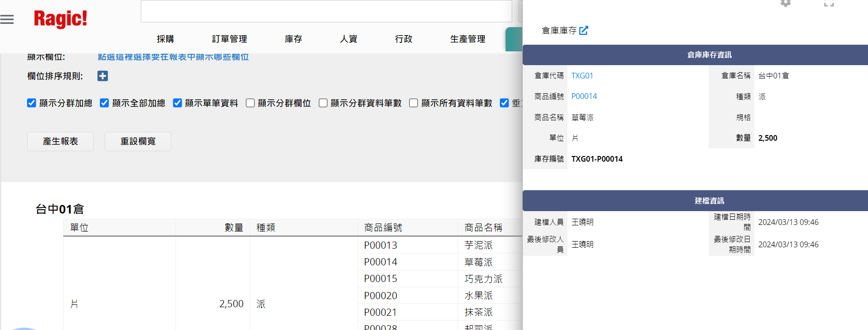
Task: Enable the 顯示分群欄位 checkbox
Action: [x=250, y=103]
